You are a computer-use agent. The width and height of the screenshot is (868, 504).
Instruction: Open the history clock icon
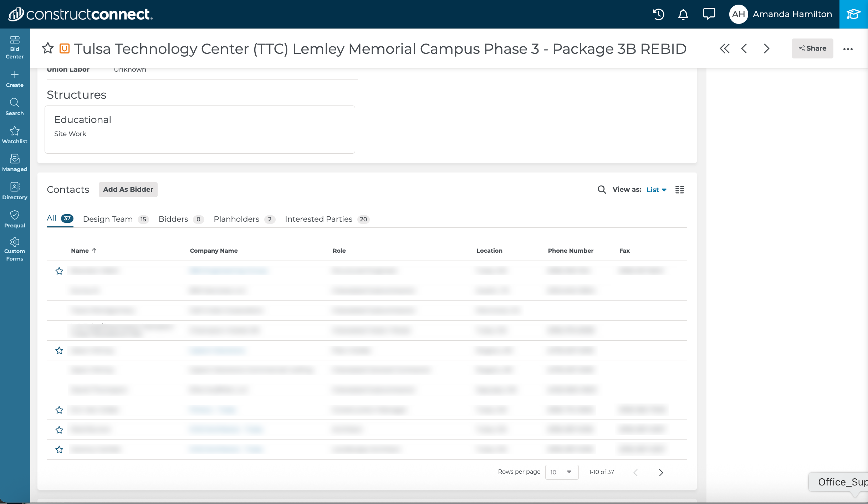tap(658, 14)
